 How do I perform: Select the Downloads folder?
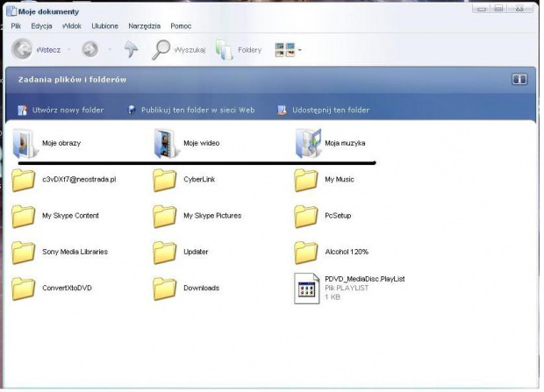[x=165, y=288]
